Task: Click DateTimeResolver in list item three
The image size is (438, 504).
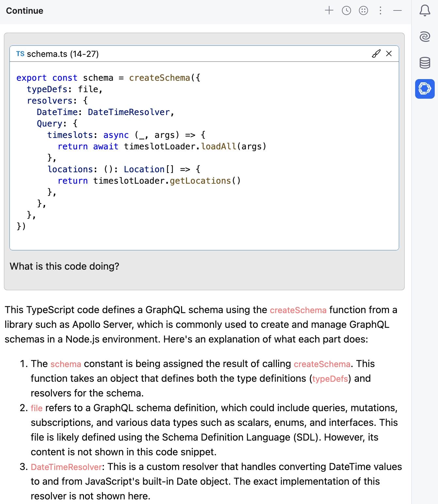Action: [66, 467]
